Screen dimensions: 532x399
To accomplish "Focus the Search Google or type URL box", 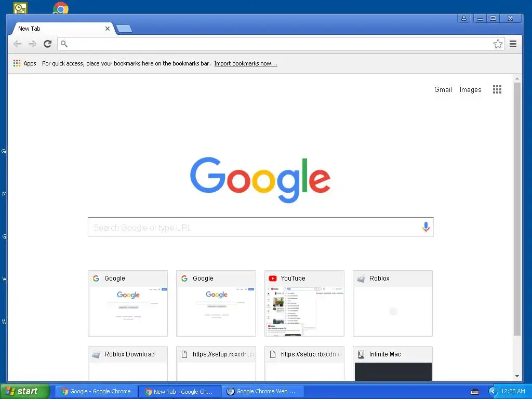I will pyautogui.click(x=260, y=227).
